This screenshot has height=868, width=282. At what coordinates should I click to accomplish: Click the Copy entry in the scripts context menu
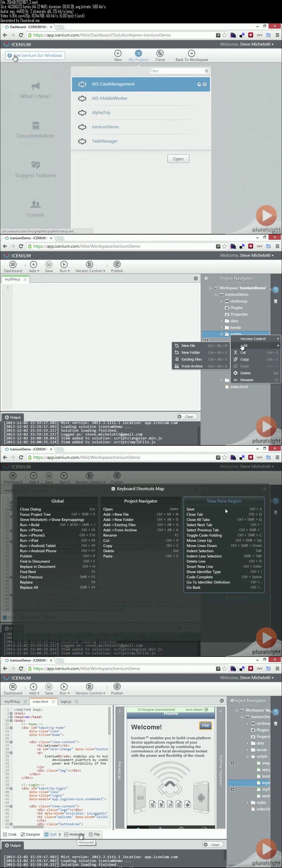pyautogui.click(x=256, y=359)
